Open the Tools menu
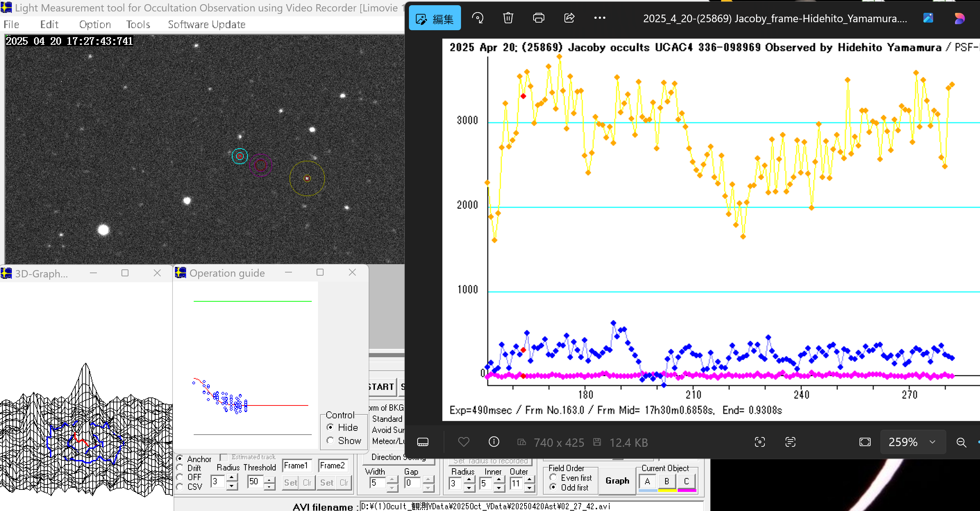Image resolution: width=980 pixels, height=511 pixels. pos(138,24)
